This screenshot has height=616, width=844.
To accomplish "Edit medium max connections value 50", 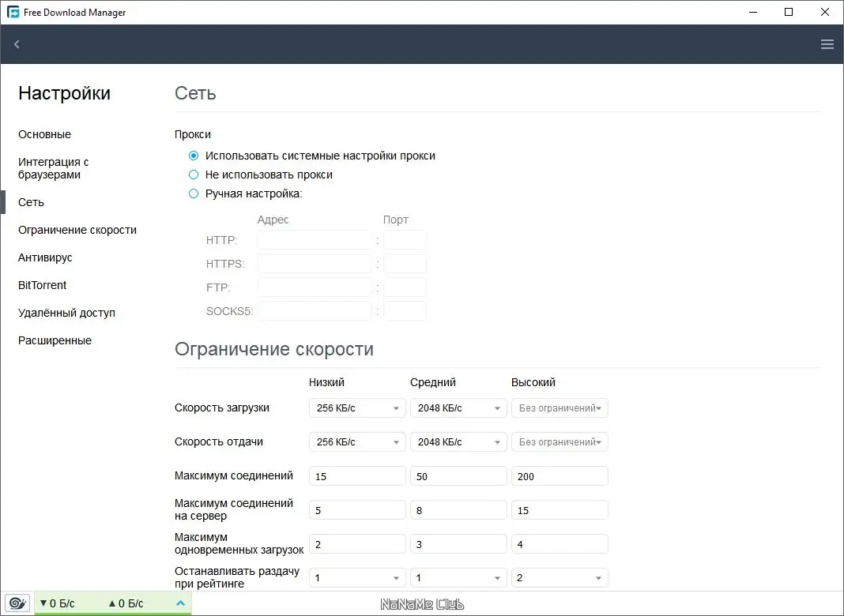I will (x=458, y=476).
